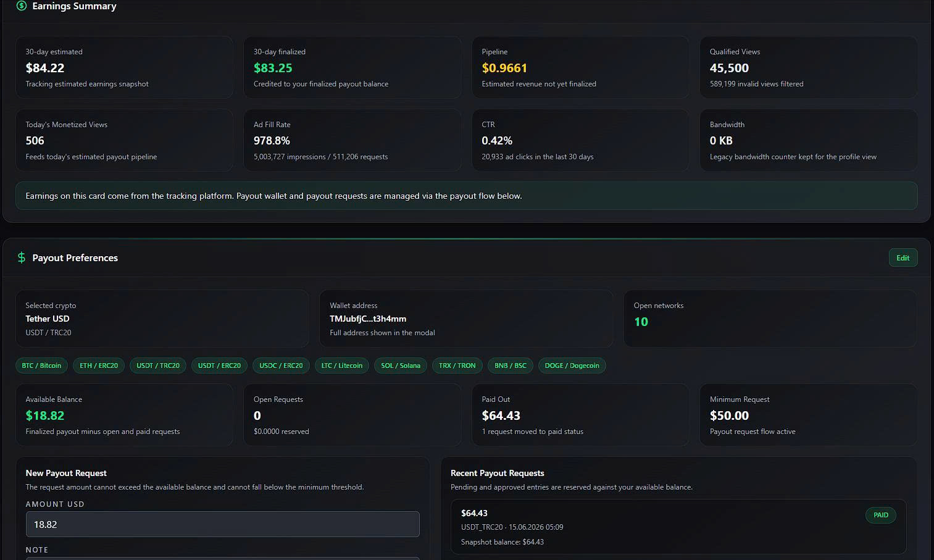Pick the USDC / ERC20 network chip
This screenshot has width=934, height=560.
281,366
